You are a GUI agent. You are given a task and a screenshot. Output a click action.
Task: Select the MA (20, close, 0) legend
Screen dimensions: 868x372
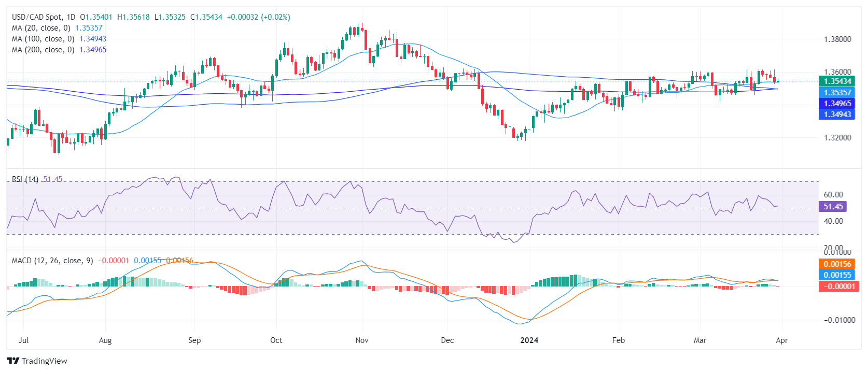coord(41,28)
